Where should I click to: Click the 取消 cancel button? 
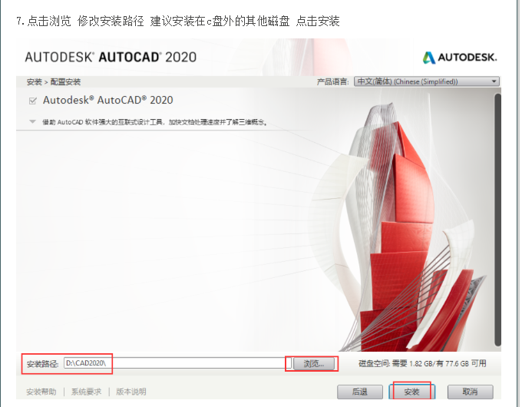pyautogui.click(x=471, y=392)
